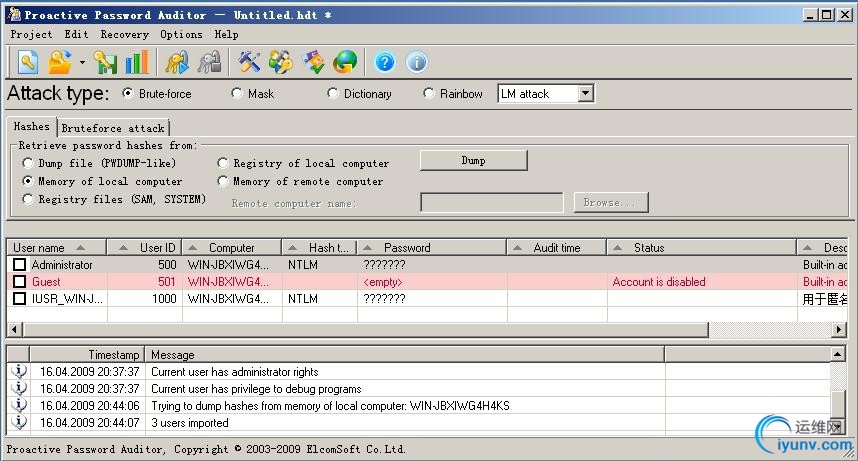The image size is (858, 461).
Task: Click information icon beside 'Trying to dump hashes' entry
Action: [19, 405]
